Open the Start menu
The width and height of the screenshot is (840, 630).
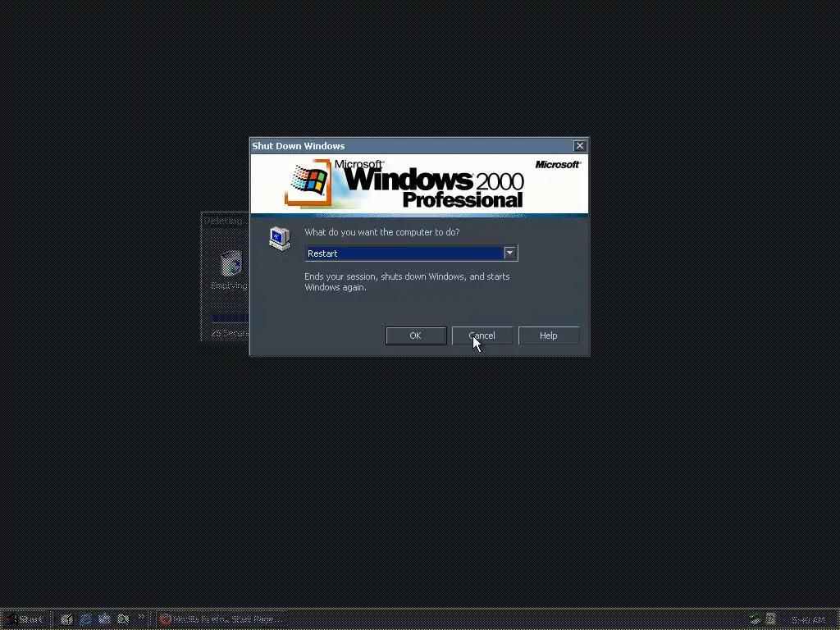click(x=25, y=620)
